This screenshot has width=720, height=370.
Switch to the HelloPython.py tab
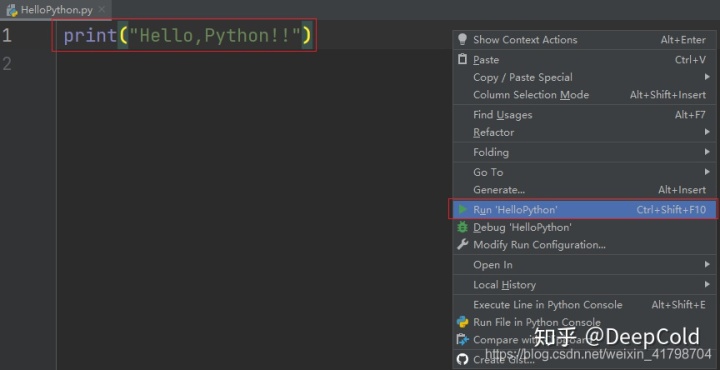[50, 10]
